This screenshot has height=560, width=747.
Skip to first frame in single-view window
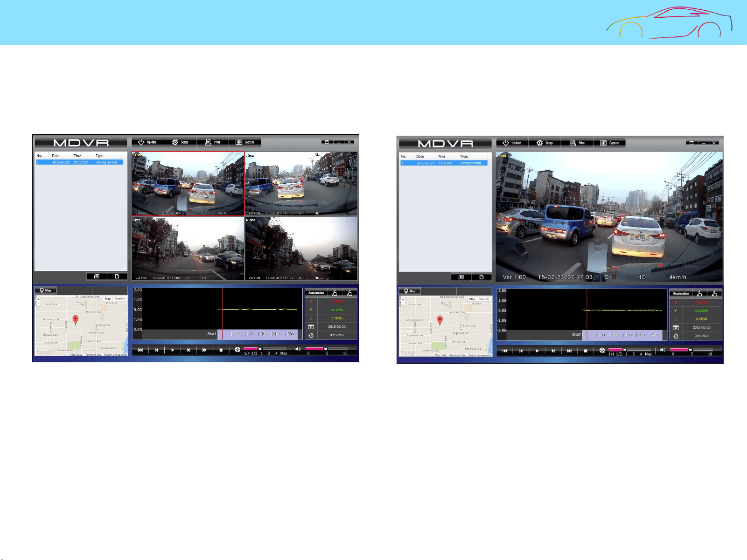click(x=504, y=351)
